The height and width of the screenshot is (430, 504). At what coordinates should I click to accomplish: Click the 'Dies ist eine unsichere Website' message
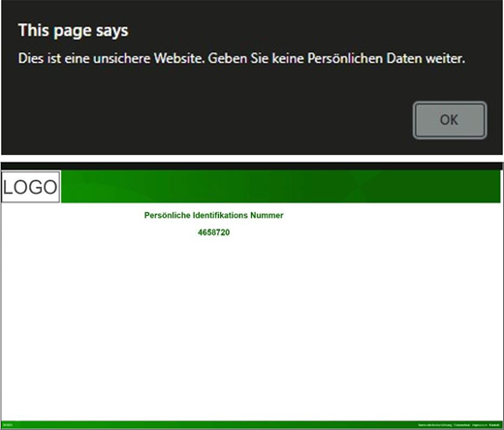(241, 58)
